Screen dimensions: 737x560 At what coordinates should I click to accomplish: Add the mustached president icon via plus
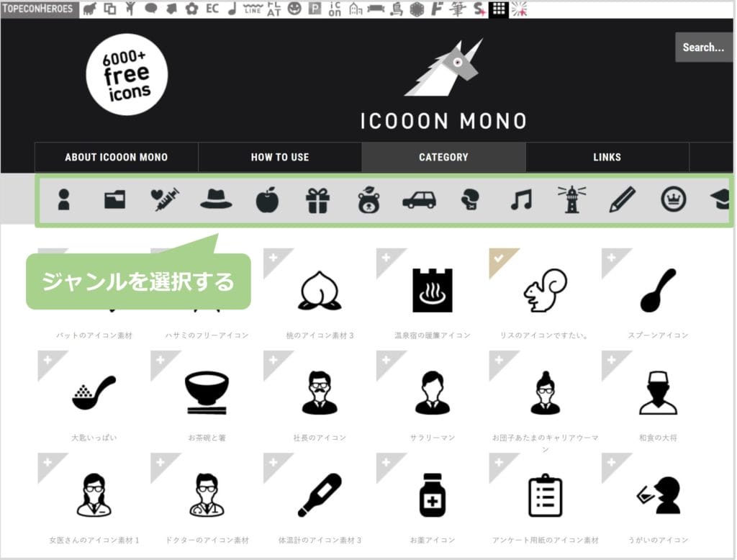(274, 361)
